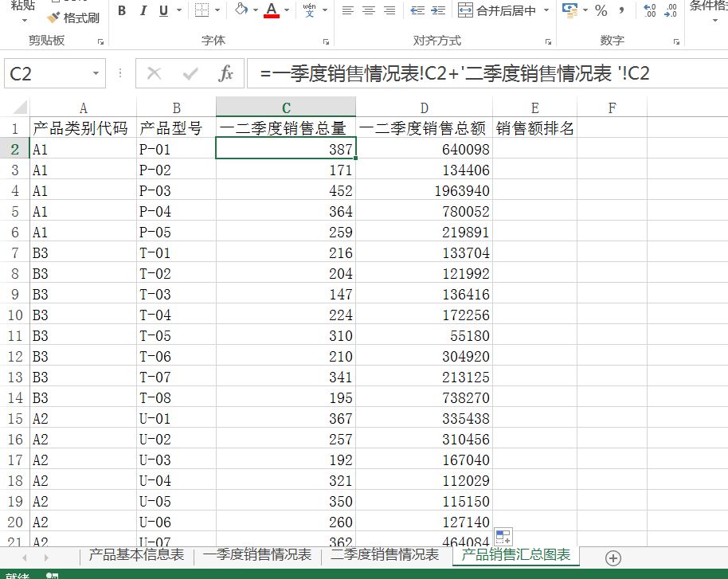Toggle underline formatting
This screenshot has height=579, width=728.
pyautogui.click(x=164, y=11)
